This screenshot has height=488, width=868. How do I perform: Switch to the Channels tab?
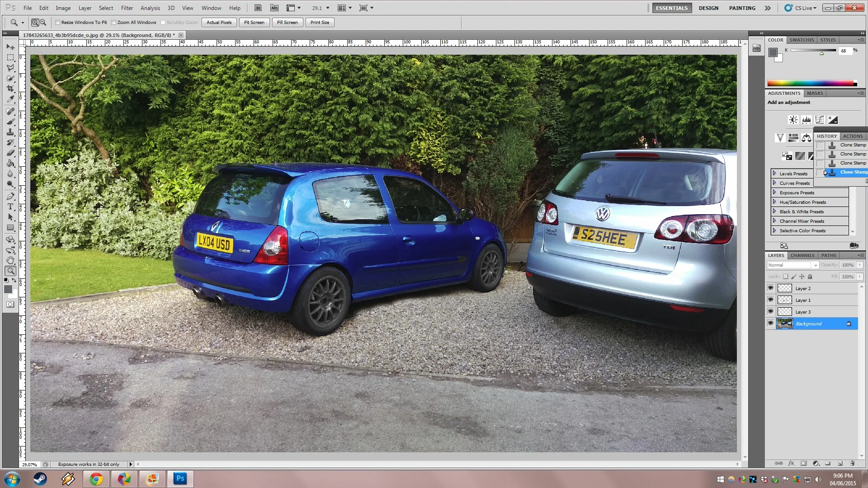click(802, 255)
